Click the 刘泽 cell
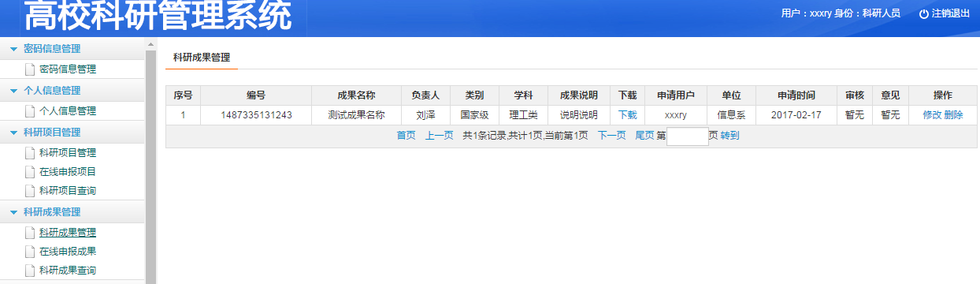Image resolution: width=980 pixels, height=284 pixels. tap(425, 115)
